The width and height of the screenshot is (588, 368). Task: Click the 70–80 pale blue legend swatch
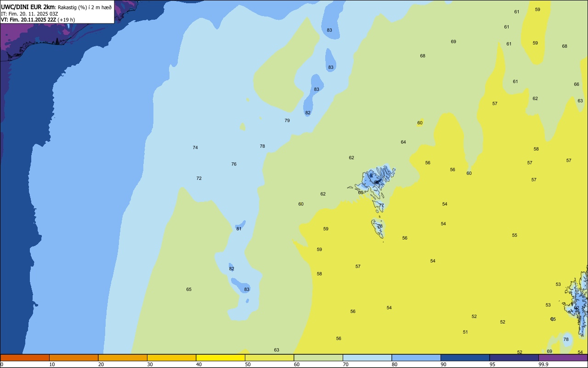(x=367, y=357)
